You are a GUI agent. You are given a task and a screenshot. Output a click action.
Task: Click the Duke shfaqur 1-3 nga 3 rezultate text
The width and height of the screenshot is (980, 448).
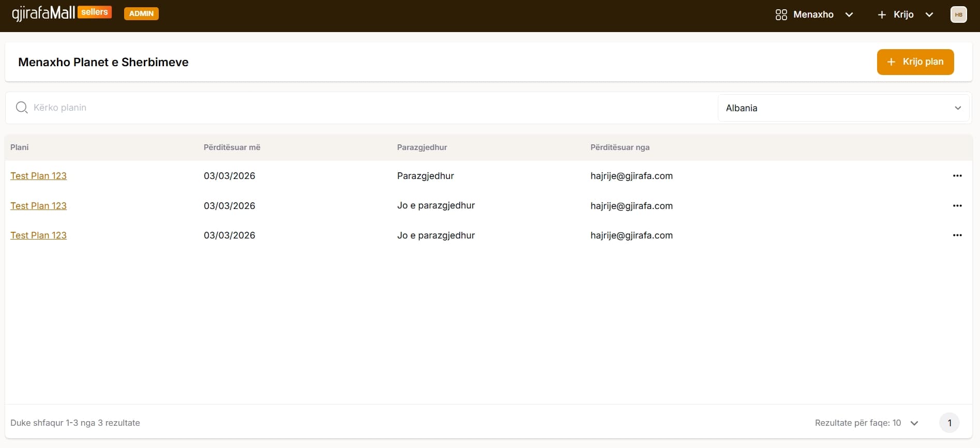coord(75,423)
